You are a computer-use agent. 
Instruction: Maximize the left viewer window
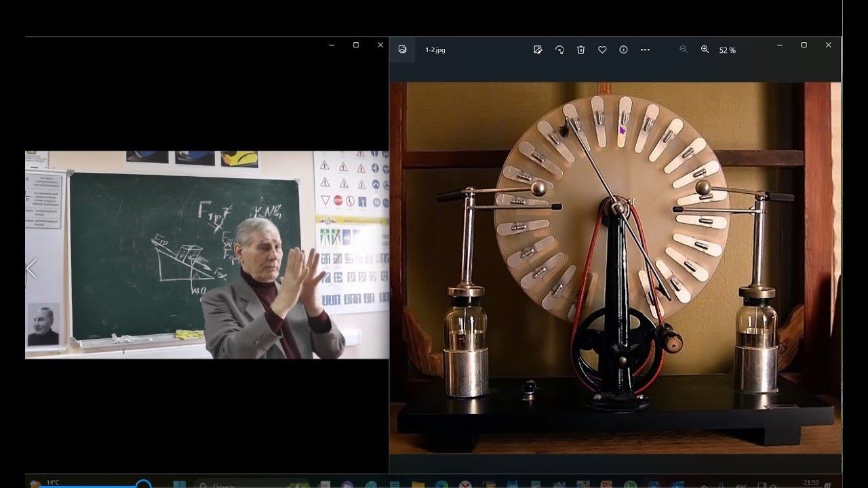click(x=356, y=45)
